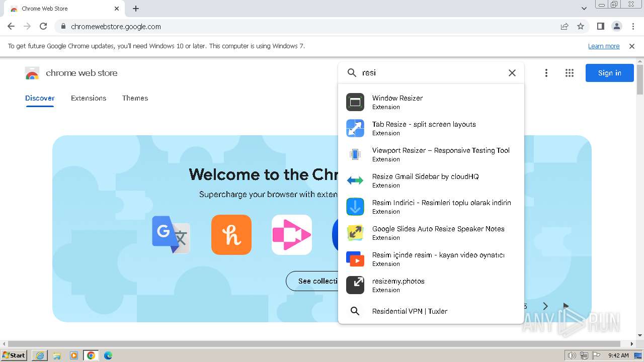Open the Chrome customize three-dot menu

[x=633, y=27]
